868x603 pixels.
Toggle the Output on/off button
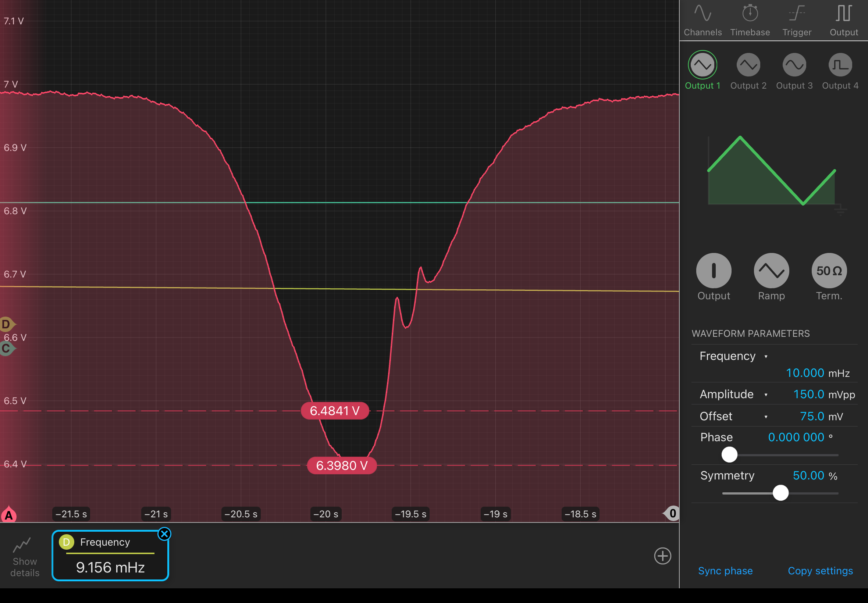[x=714, y=271]
